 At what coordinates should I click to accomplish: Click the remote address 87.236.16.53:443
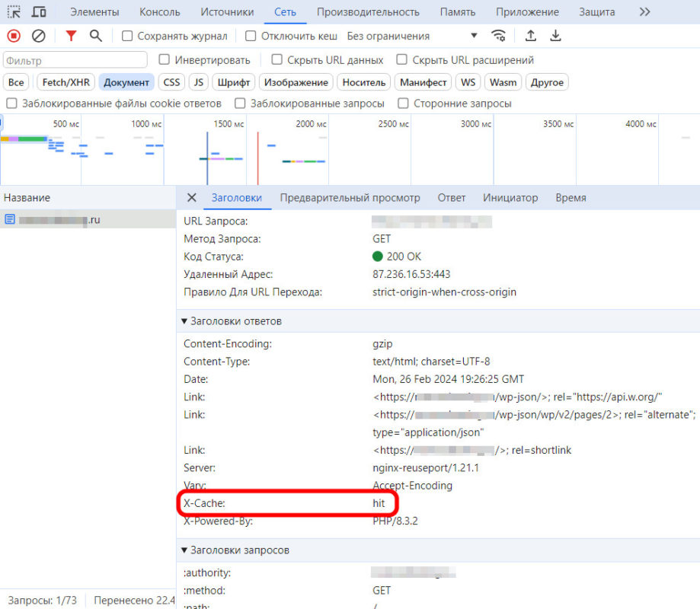point(411,274)
